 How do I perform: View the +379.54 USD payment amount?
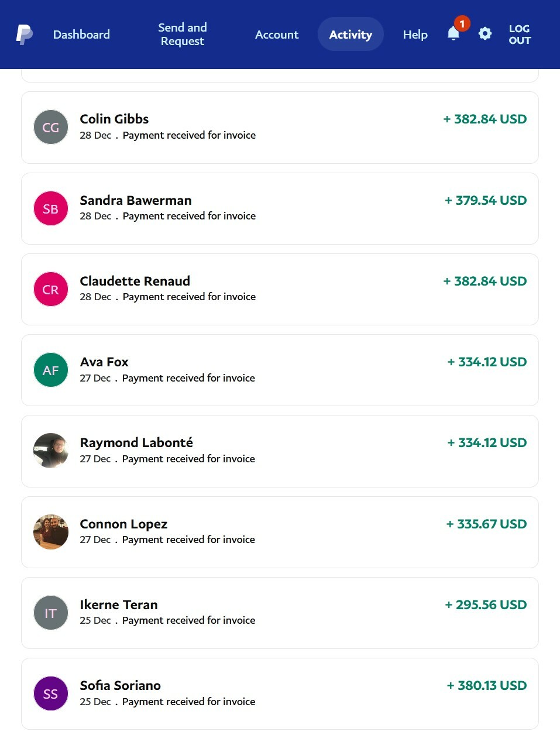tap(486, 200)
